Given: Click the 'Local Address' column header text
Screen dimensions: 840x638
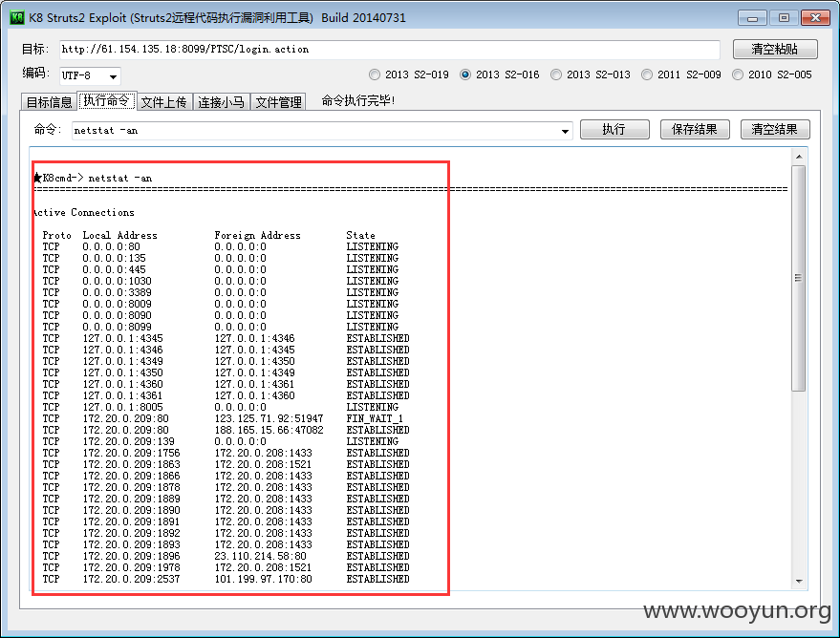Looking at the screenshot, I should [119, 236].
